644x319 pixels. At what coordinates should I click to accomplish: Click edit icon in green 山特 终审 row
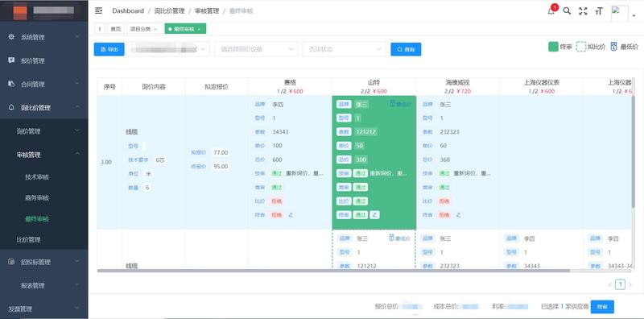(x=374, y=214)
